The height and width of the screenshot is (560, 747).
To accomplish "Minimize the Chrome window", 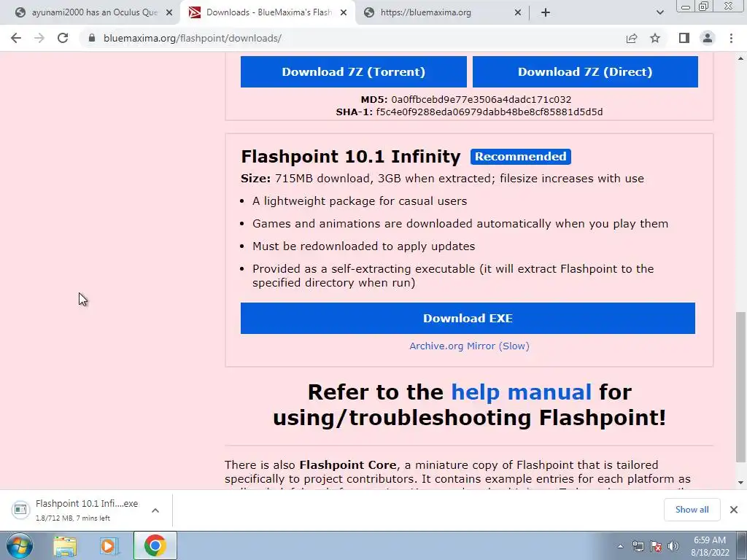I will point(686,6).
